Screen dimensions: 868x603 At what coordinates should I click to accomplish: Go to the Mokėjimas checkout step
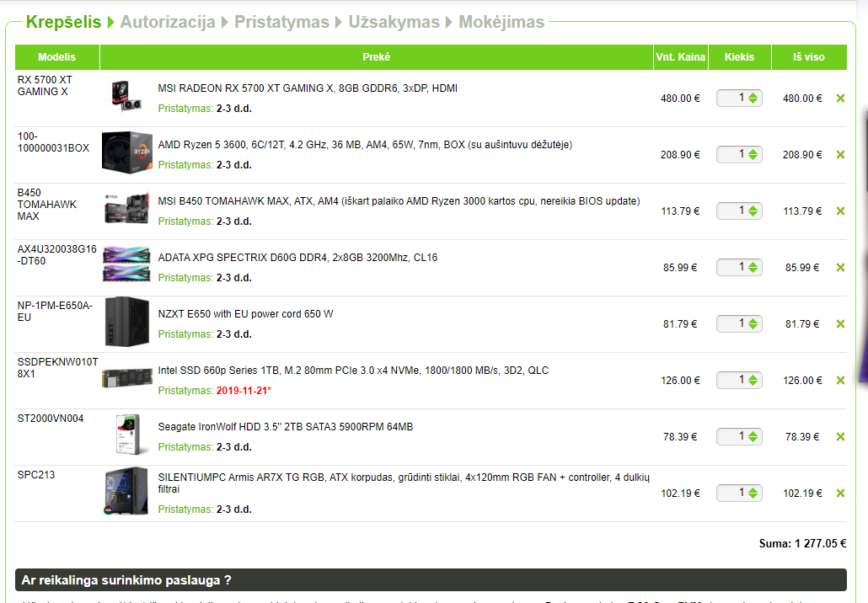pyautogui.click(x=501, y=22)
